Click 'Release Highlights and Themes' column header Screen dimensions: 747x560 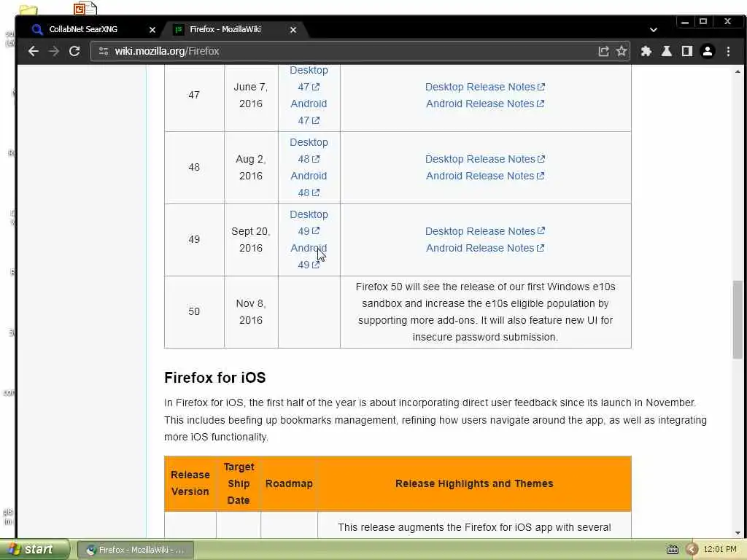point(474,483)
